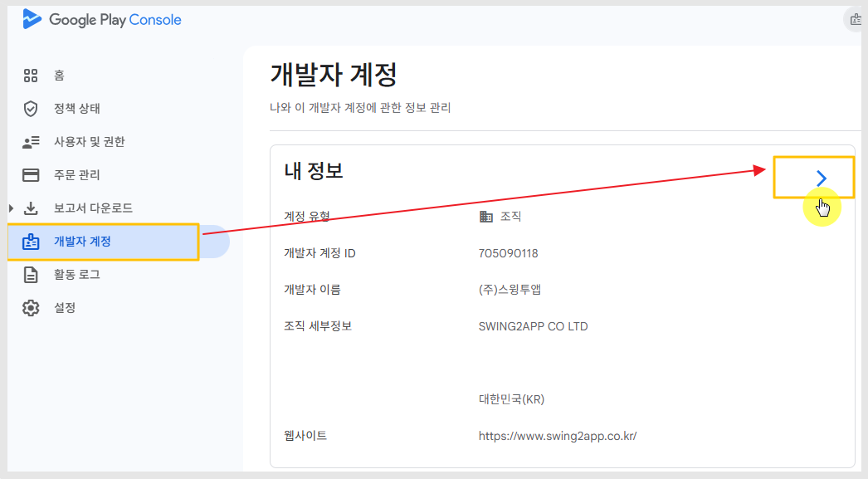Click the page subtitle about 정보 관리
Image resolution: width=868 pixels, height=479 pixels.
[360, 107]
